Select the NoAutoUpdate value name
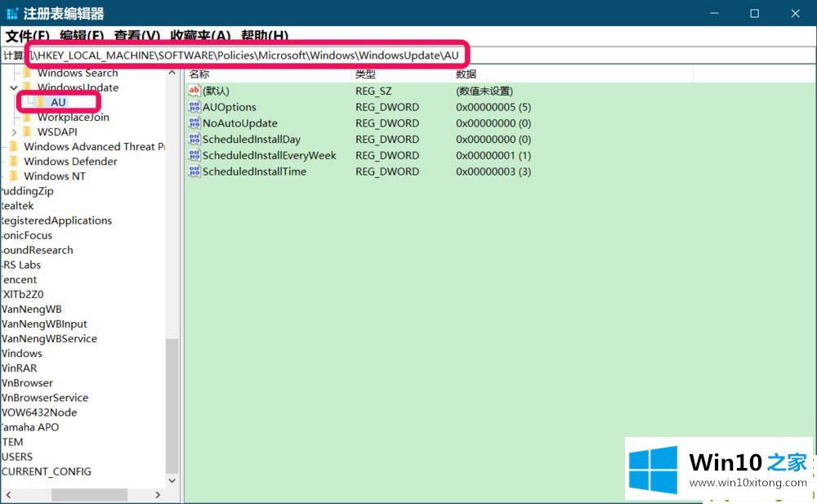 pos(240,123)
